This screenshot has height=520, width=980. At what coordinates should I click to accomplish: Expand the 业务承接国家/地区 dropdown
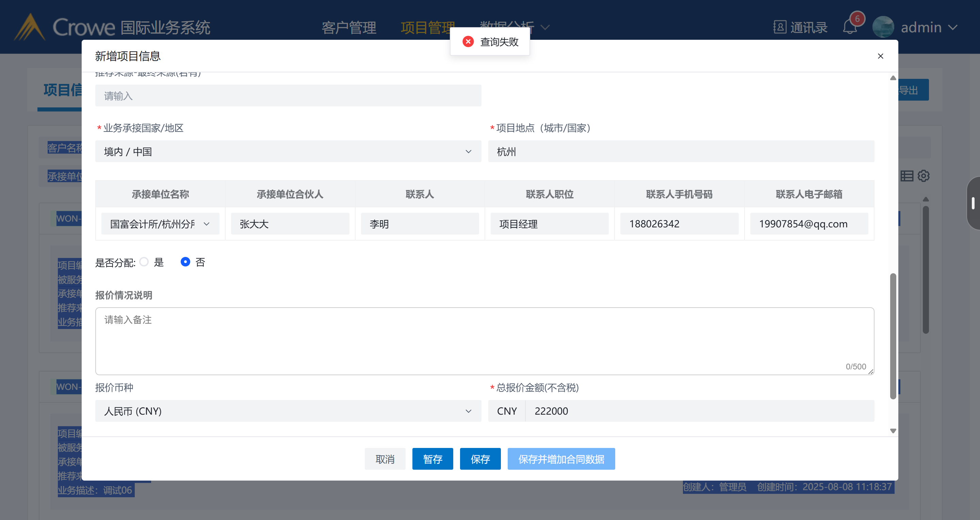288,151
